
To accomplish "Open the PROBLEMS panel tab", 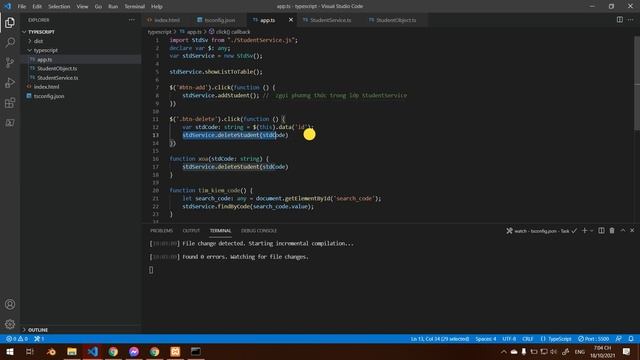I will tap(161, 231).
